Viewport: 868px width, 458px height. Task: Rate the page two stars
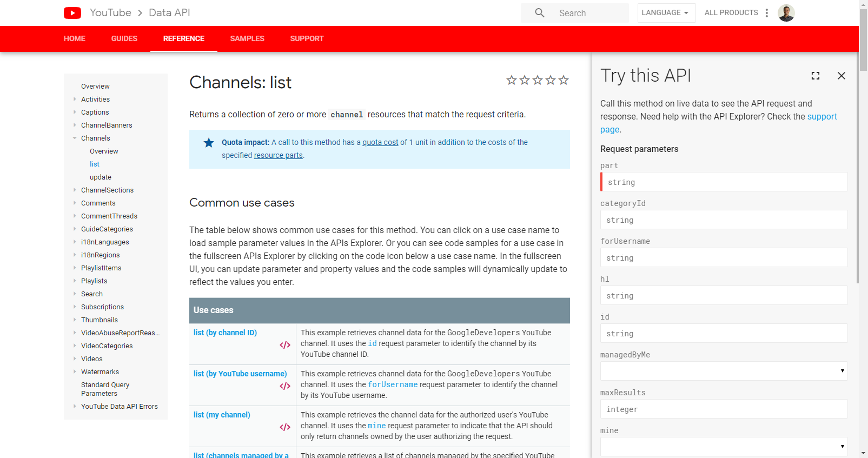[x=525, y=80]
